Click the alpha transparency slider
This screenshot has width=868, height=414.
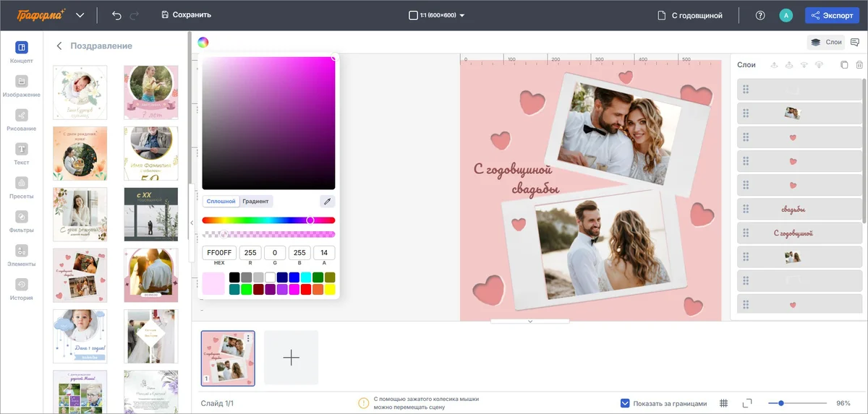[268, 234]
